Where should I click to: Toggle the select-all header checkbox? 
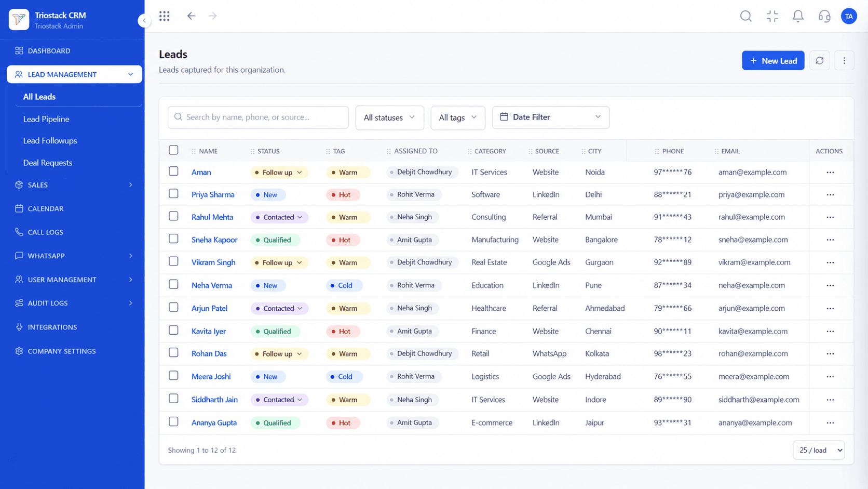[x=173, y=150]
